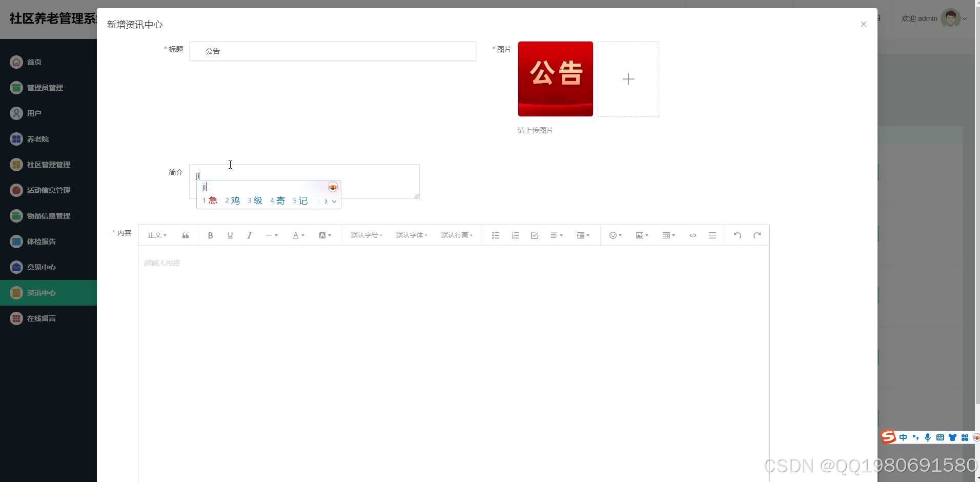The height and width of the screenshot is (482, 980).
Task: Undo the last editor action
Action: 738,235
